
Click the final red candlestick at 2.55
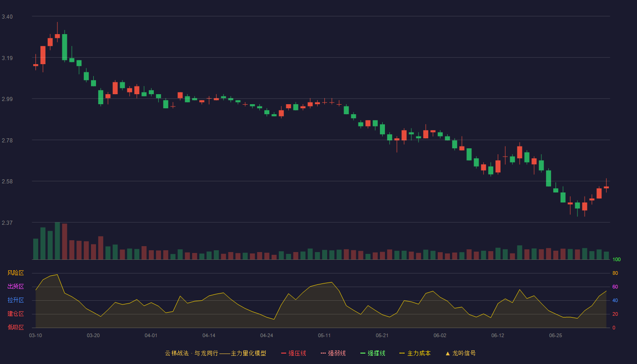tap(606, 187)
